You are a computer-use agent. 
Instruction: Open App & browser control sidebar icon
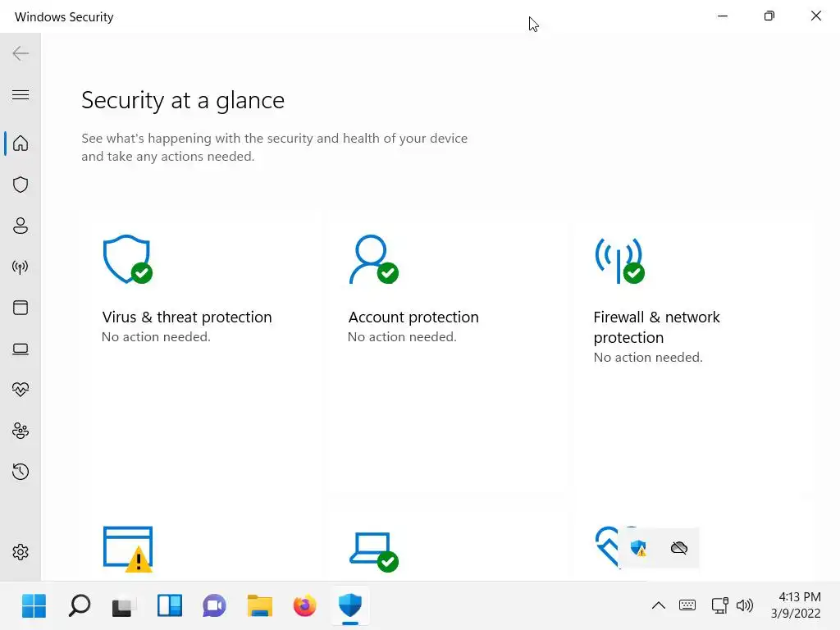coord(21,308)
